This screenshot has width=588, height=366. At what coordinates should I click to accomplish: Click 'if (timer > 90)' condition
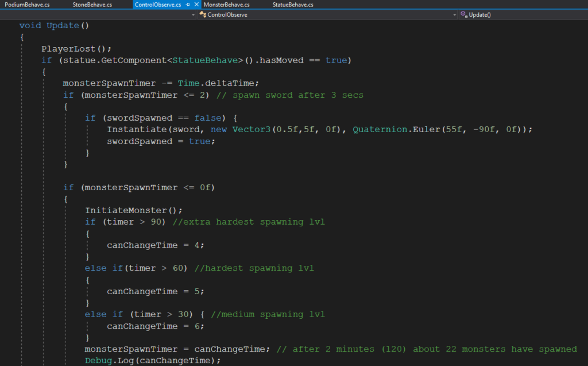pyautogui.click(x=125, y=222)
